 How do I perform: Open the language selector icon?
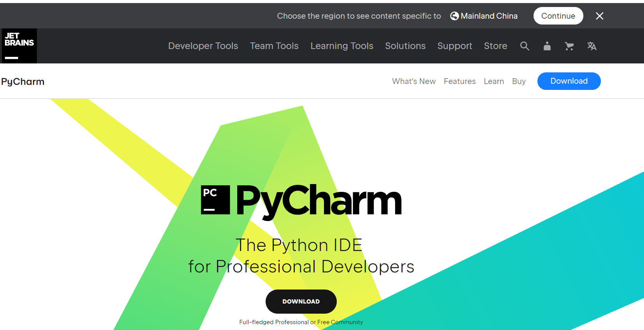click(592, 46)
